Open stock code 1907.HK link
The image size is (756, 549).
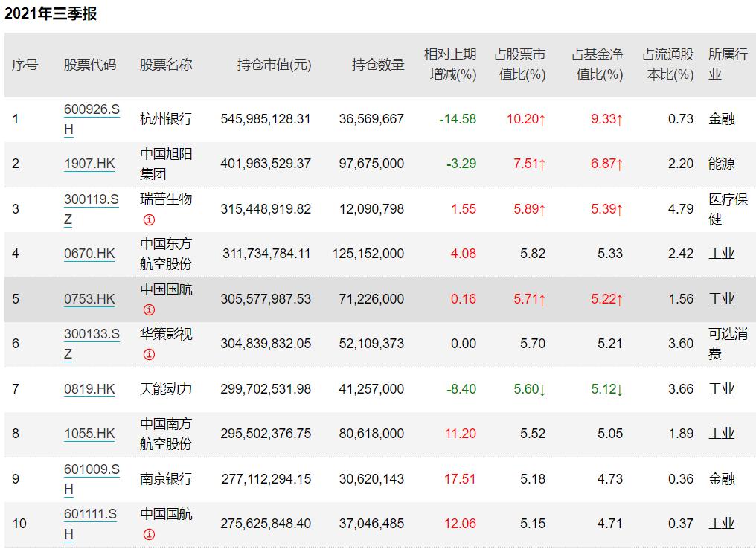[90, 164]
